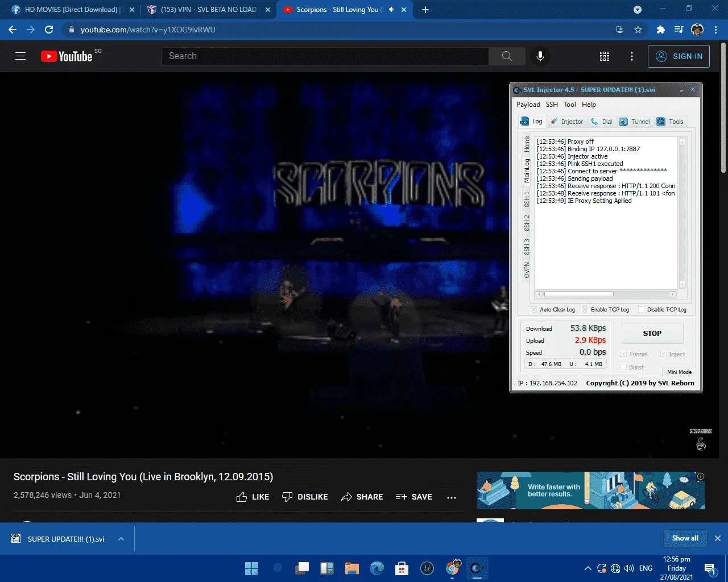The height and width of the screenshot is (582, 728).
Task: Toggle the Inject checkbox
Action: coord(663,354)
